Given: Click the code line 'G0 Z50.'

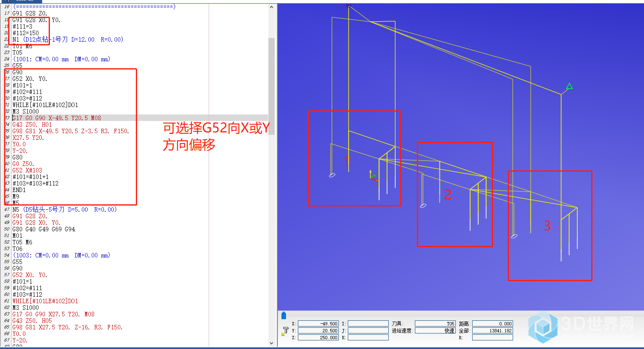Looking at the screenshot, I should (23, 164).
